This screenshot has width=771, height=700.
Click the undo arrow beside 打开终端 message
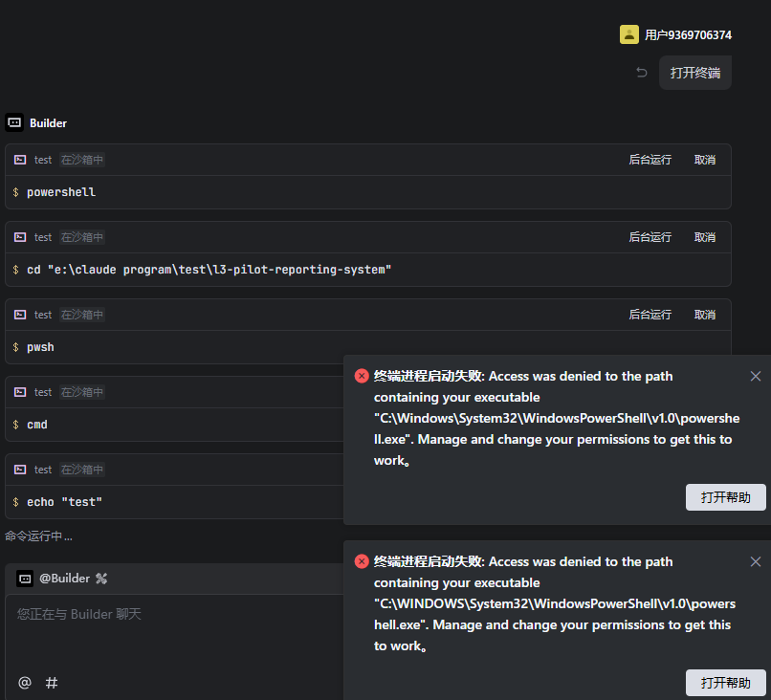(642, 73)
